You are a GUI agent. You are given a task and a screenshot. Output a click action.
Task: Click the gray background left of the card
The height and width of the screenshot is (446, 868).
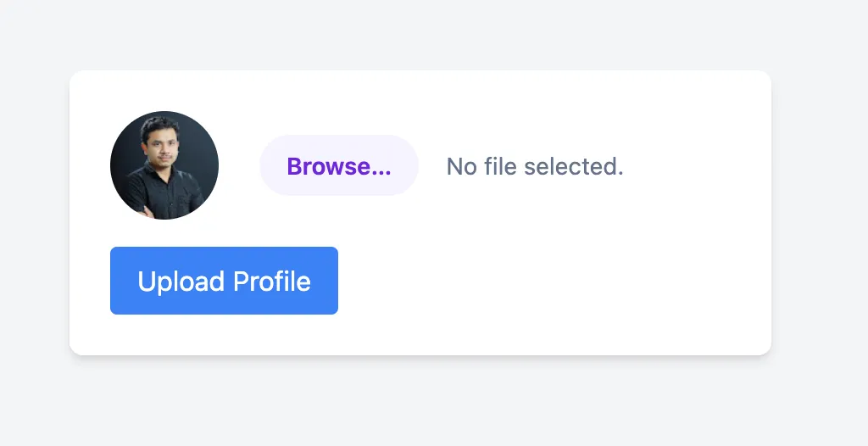(x=34, y=212)
